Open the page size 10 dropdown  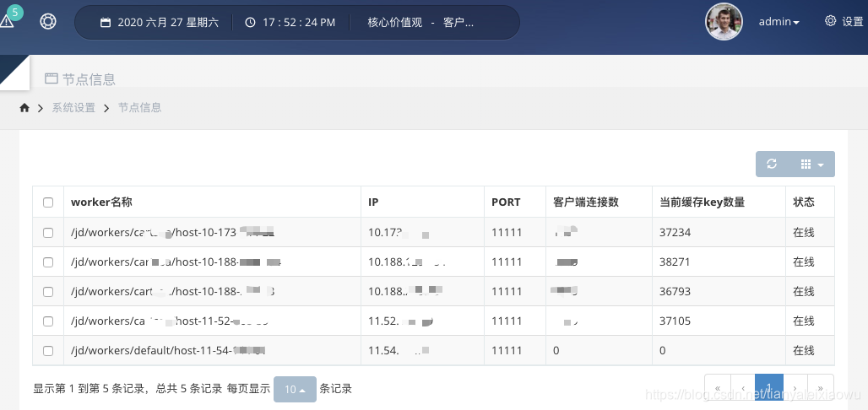pyautogui.click(x=295, y=390)
